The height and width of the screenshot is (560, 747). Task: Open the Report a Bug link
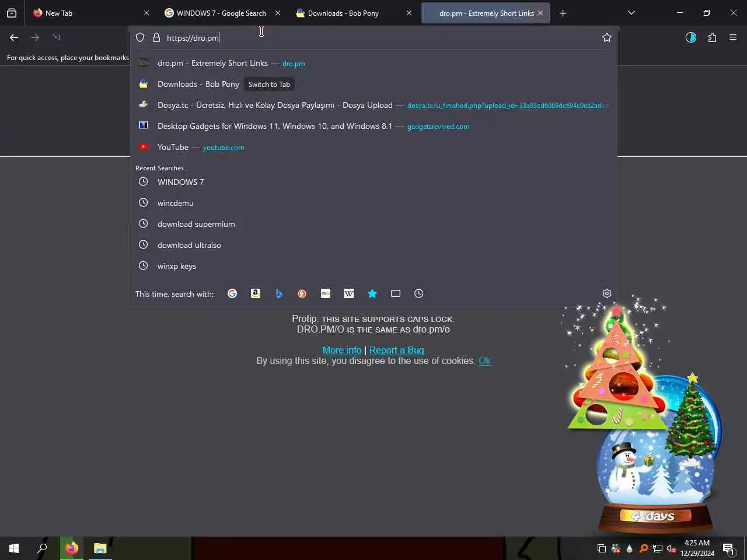[397, 350]
